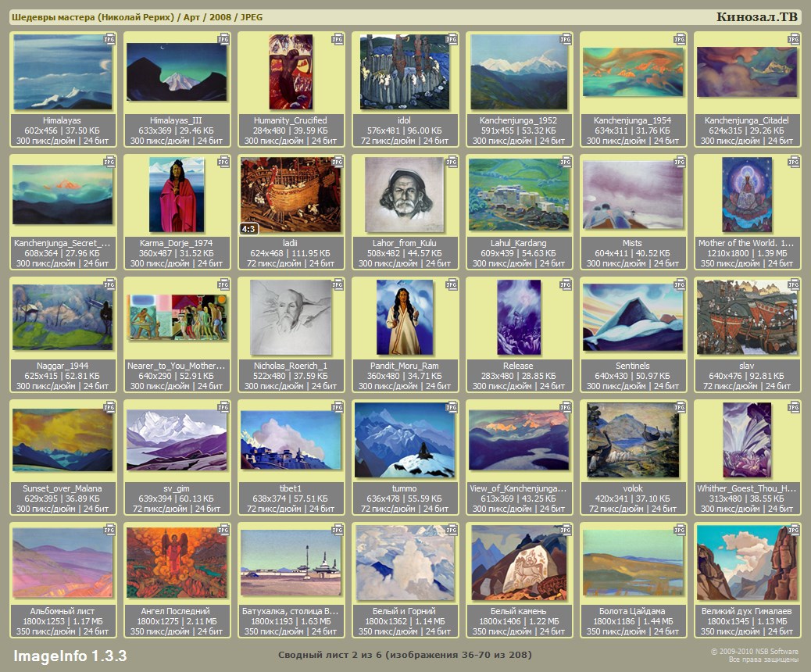Select the JPG badge on the slav image

click(x=794, y=284)
